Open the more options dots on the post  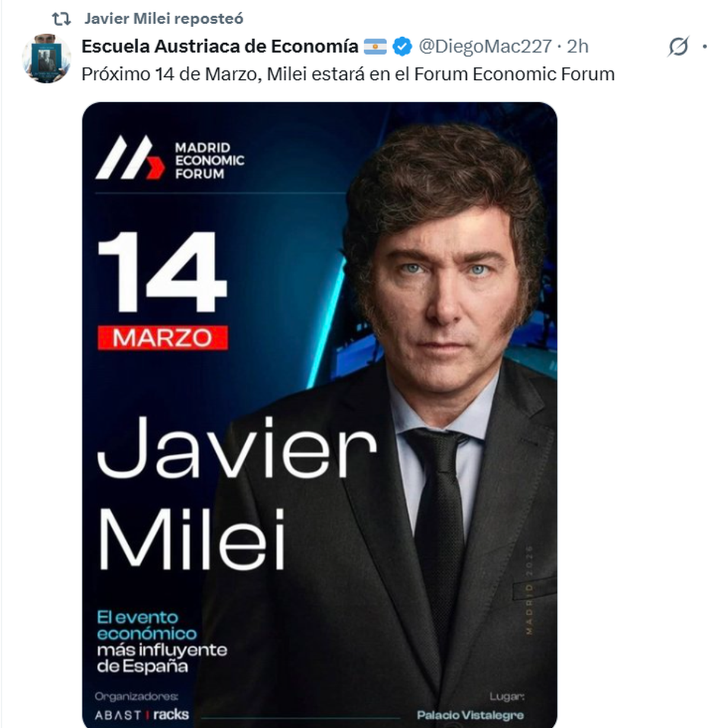pos(704,46)
